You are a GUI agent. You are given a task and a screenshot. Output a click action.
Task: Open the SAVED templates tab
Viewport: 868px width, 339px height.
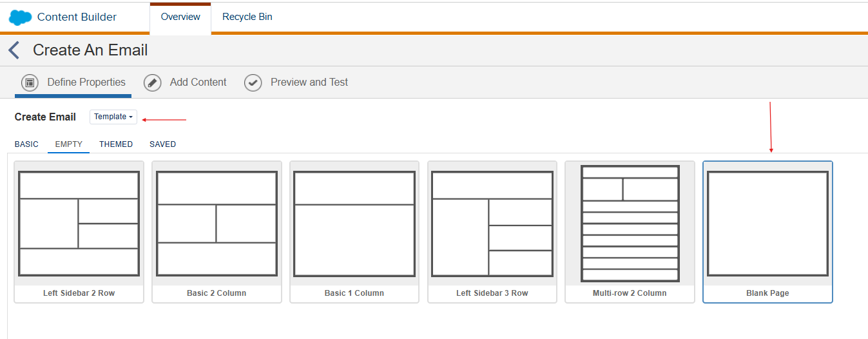coord(162,144)
